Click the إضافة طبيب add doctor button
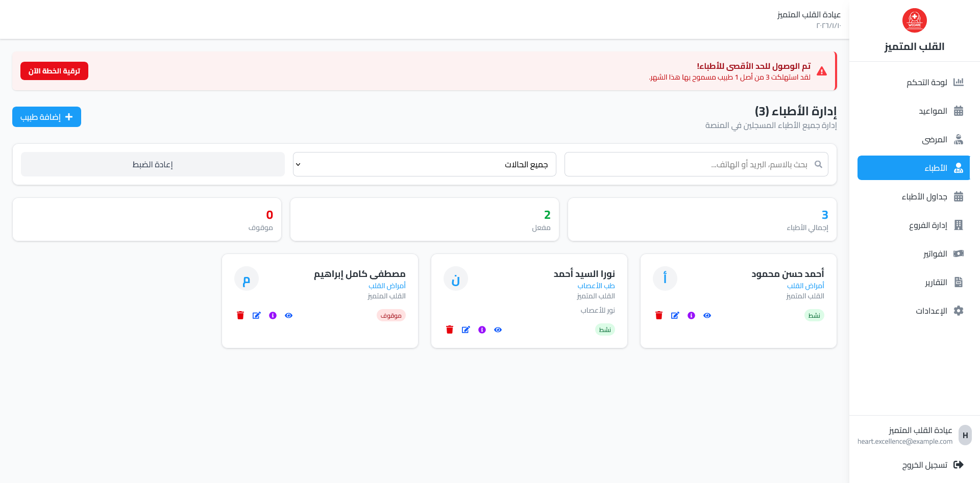980x483 pixels. click(x=46, y=117)
